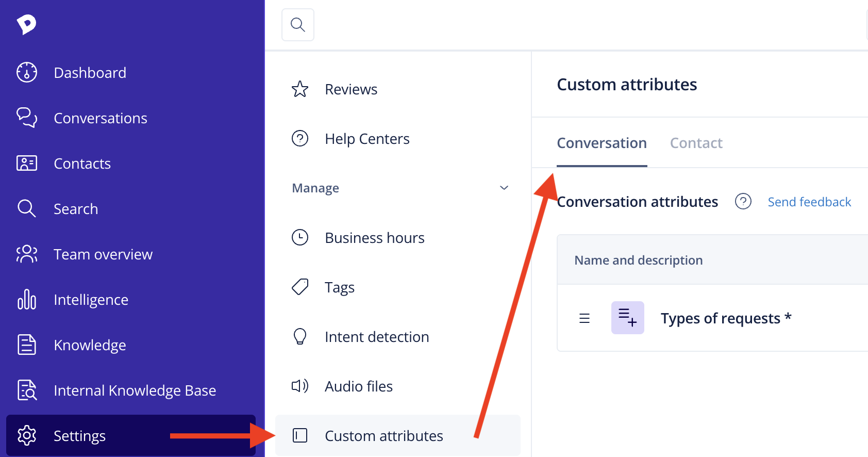Click the Custom attributes panel icon

point(300,435)
